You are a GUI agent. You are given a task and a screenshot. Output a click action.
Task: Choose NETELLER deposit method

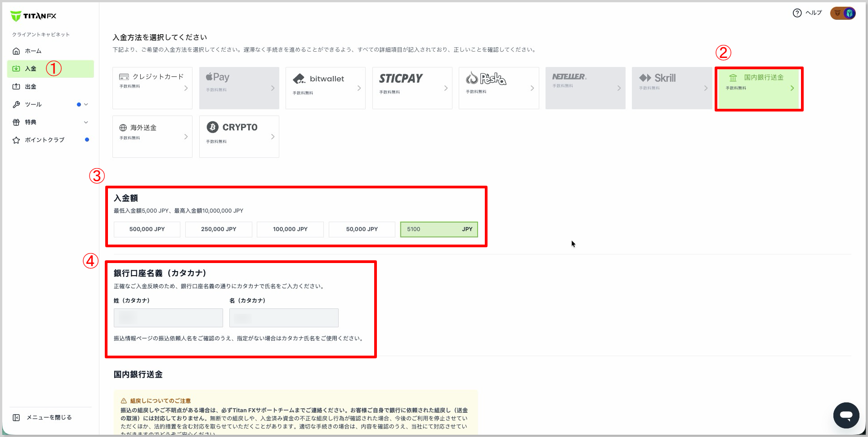coord(586,88)
